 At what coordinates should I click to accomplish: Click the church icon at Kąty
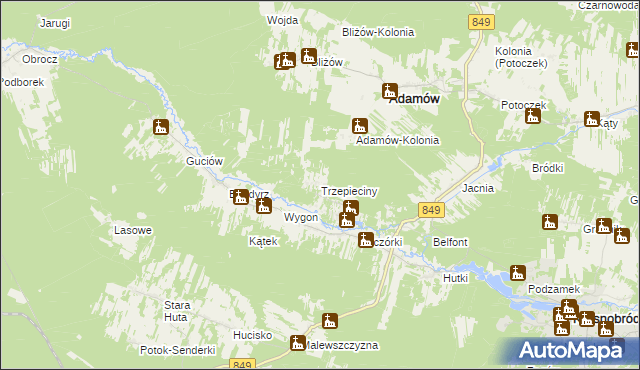point(591,119)
